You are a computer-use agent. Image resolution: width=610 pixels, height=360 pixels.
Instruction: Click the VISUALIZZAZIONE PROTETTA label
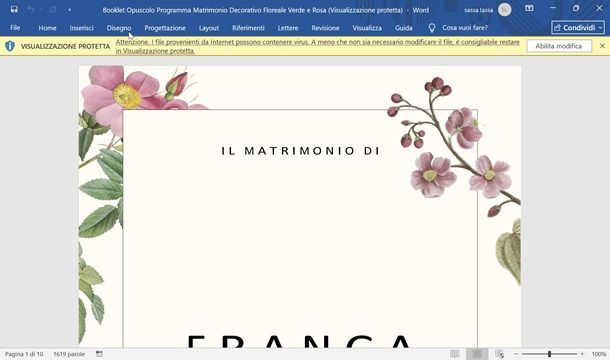[65, 46]
